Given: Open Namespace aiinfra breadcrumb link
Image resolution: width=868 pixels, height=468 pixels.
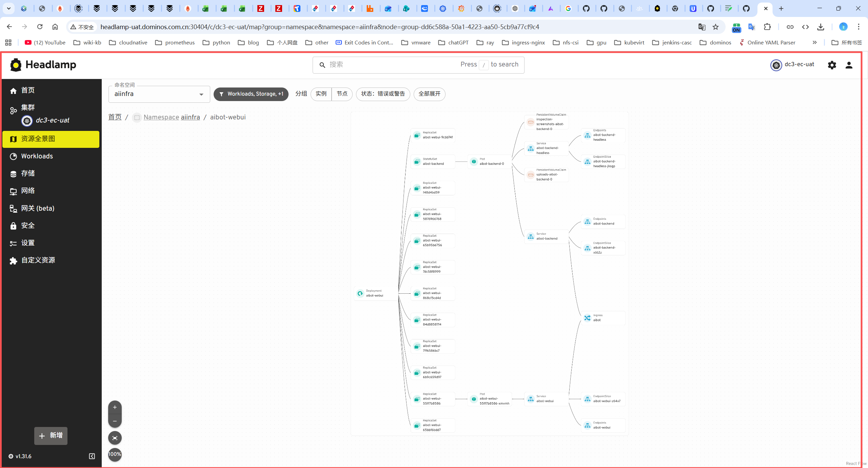Looking at the screenshot, I should [172, 117].
